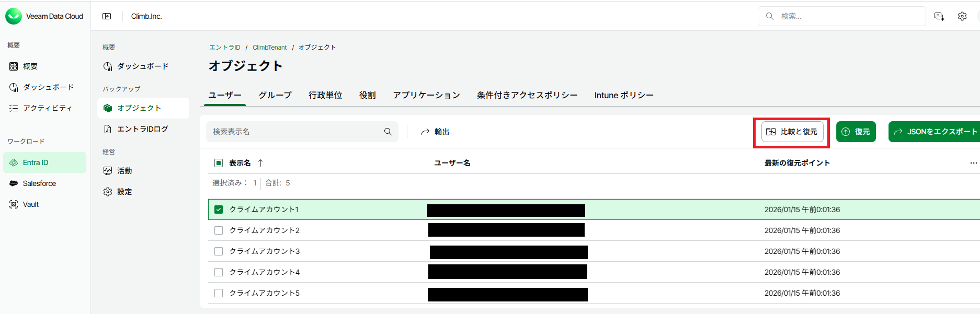Viewport: 980px width, 314px height.
Task: Open the Intune ポリシー tab
Action: (x=623, y=95)
